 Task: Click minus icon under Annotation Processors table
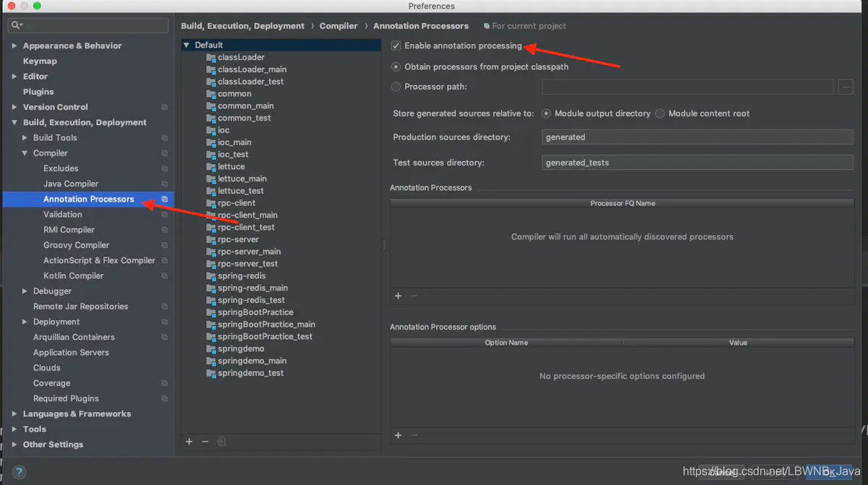(414, 296)
